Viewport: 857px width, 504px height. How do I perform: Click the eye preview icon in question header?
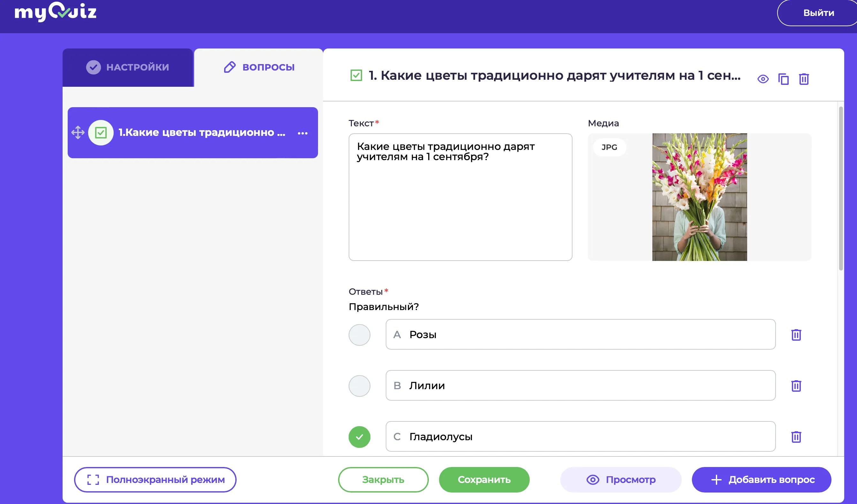(x=763, y=79)
